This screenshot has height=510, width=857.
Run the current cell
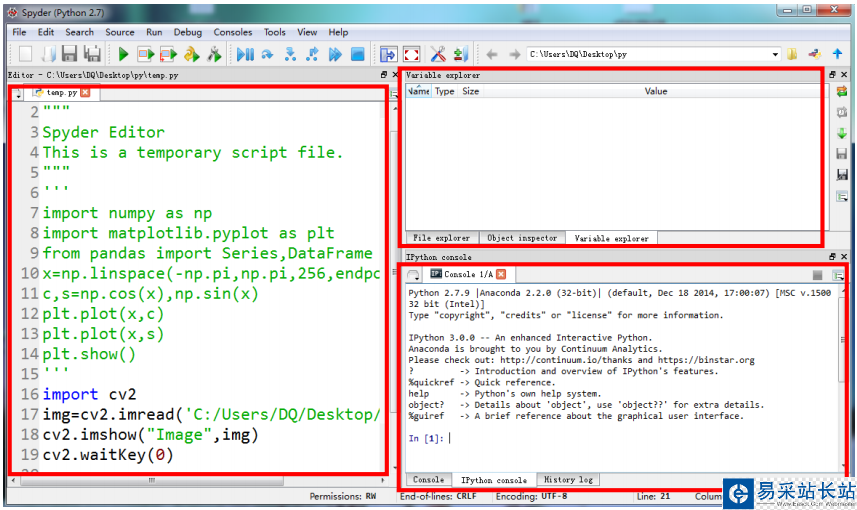[x=146, y=54]
